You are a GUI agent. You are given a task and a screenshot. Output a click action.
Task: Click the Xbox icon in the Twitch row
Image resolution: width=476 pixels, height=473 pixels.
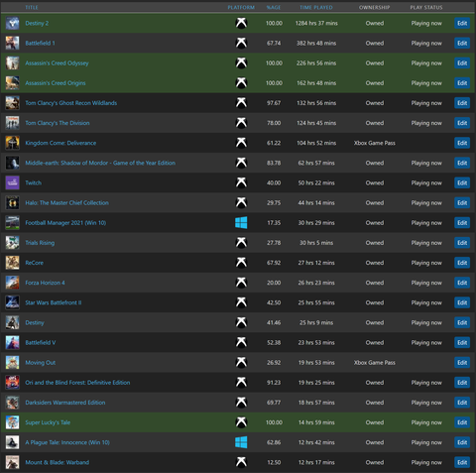click(x=241, y=182)
